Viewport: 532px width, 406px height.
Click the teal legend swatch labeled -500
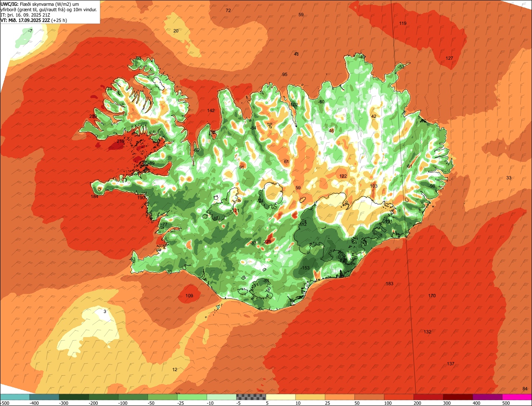[x=15, y=397]
